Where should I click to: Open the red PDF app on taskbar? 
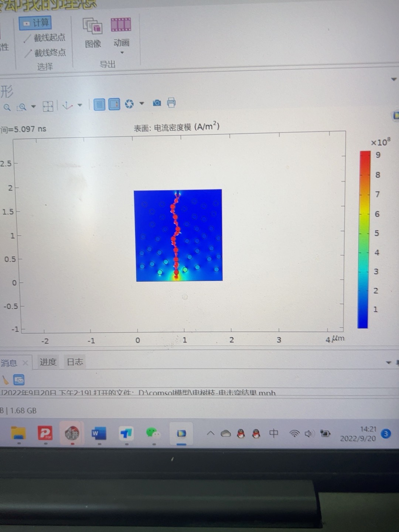pyautogui.click(x=45, y=433)
